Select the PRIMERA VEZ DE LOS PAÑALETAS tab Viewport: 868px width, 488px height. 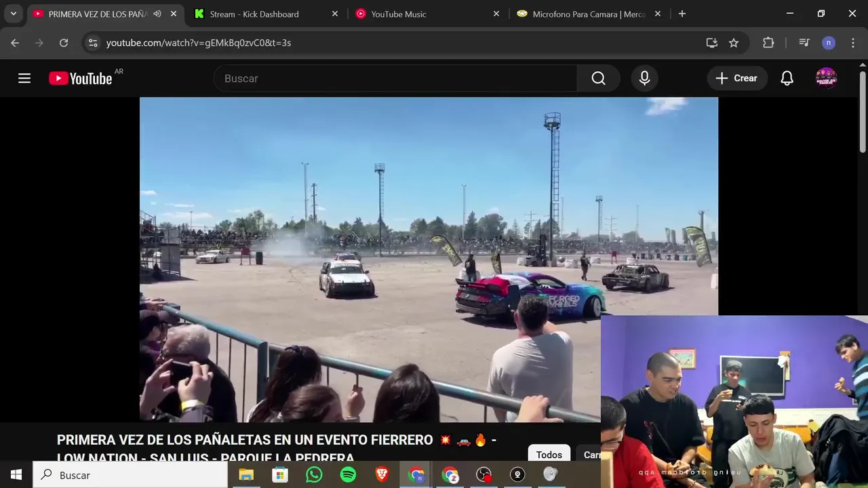97,14
